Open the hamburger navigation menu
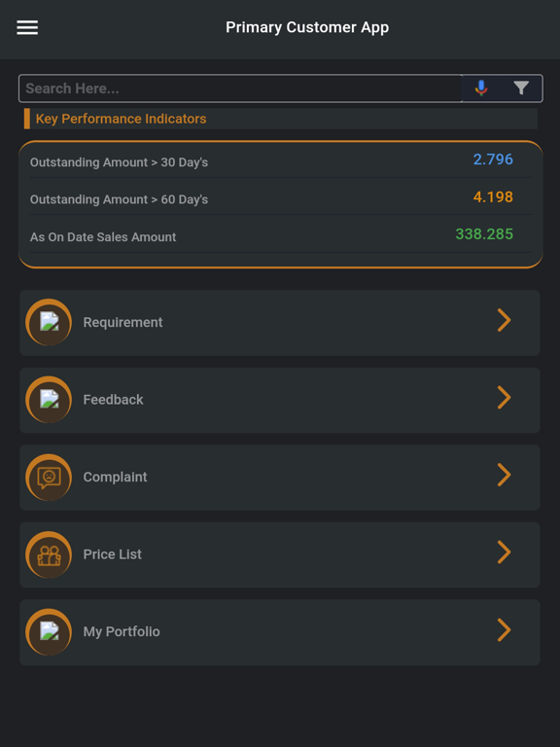The height and width of the screenshot is (747, 560). (27, 27)
